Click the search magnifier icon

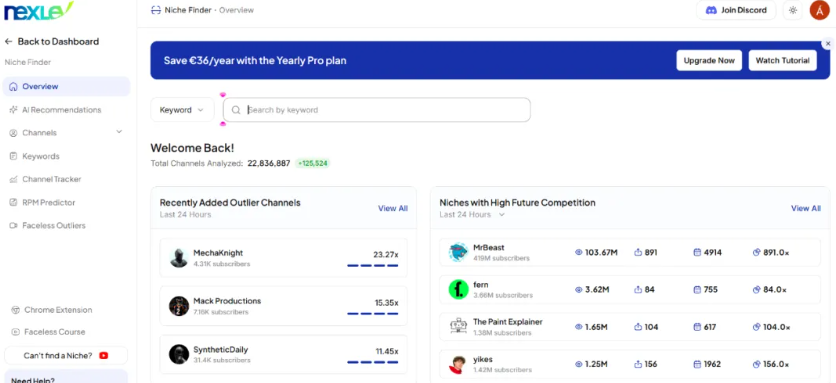pos(236,110)
